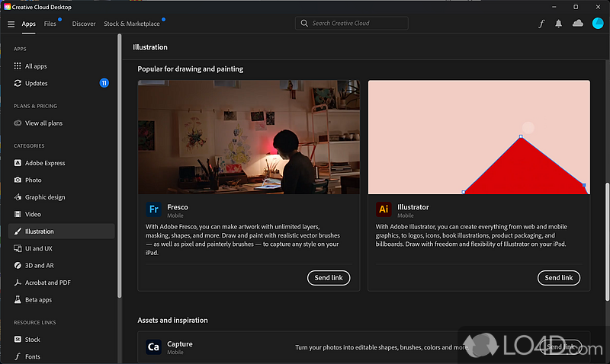Image resolution: width=610 pixels, height=364 pixels.
Task: Send link for Fresco
Action: tap(329, 278)
